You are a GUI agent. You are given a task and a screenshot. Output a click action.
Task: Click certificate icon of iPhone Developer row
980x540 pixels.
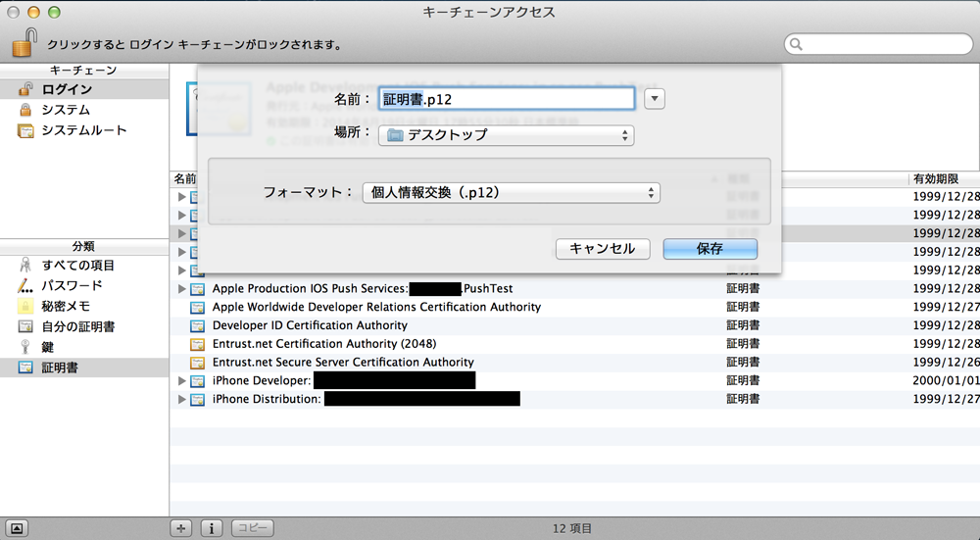tap(198, 381)
